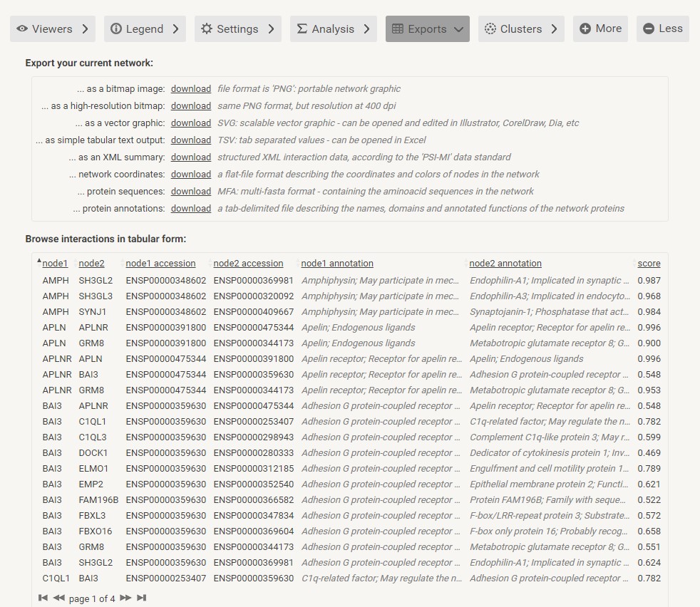
Task: Sort table by node1 column header
Action: click(x=55, y=264)
